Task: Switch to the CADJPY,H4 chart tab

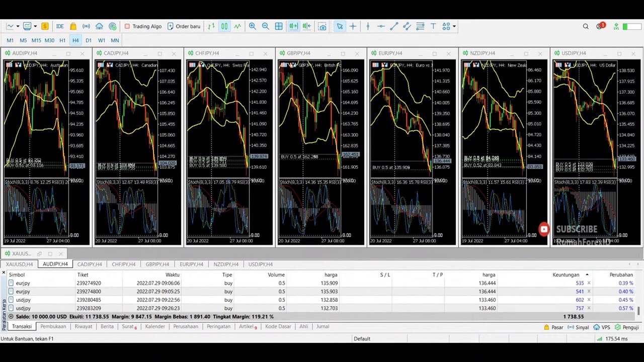Action: click(x=90, y=264)
